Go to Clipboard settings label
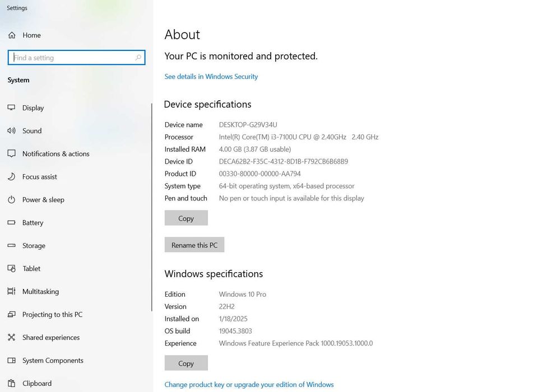This screenshot has width=543, height=392. [x=37, y=384]
